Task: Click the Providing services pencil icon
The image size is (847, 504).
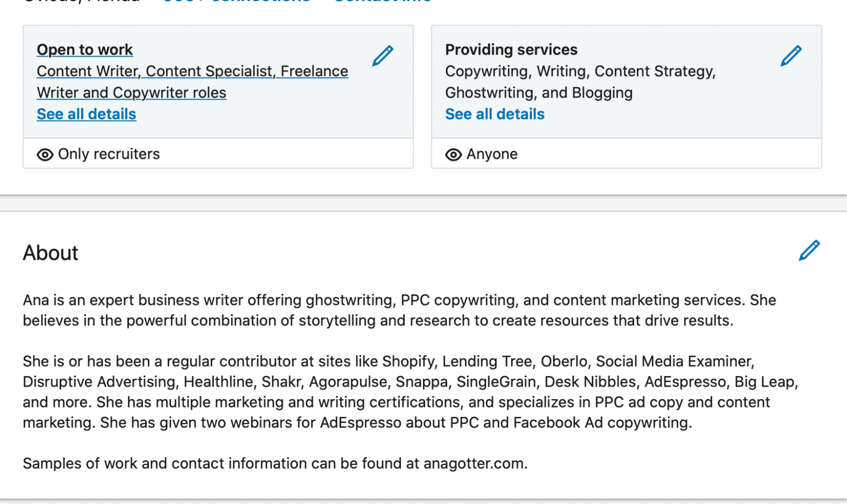Action: [x=791, y=56]
